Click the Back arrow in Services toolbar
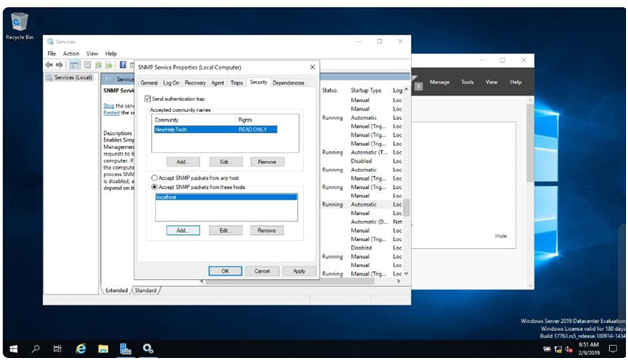 click(49, 65)
